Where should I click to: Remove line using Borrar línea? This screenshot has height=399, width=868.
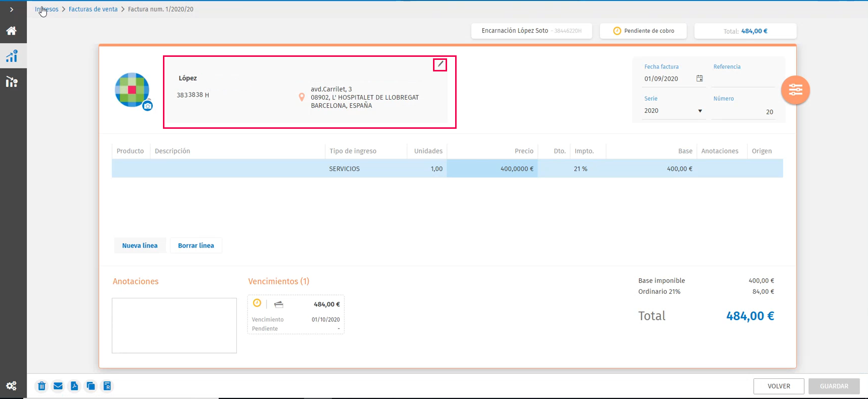point(196,246)
